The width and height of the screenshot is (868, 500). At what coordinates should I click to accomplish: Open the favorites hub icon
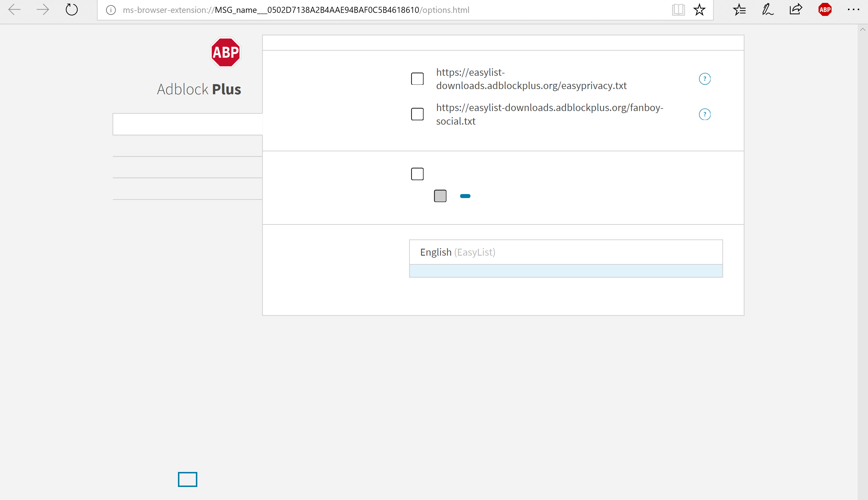click(739, 10)
